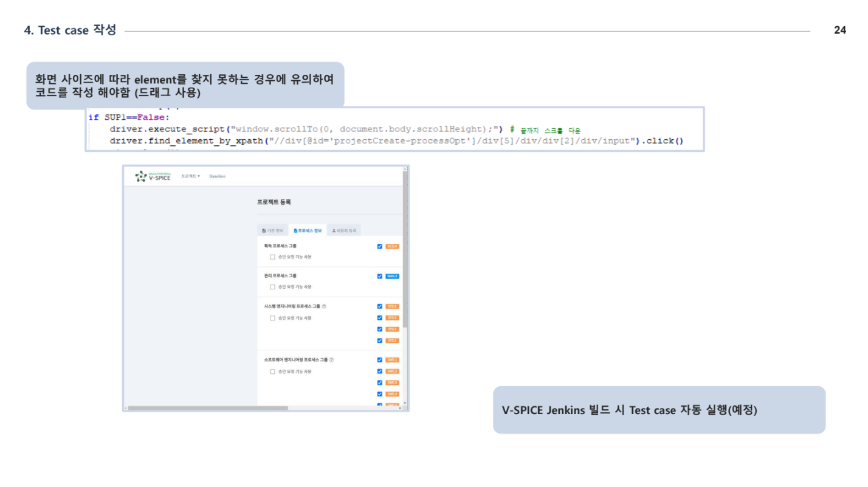Enable 승인 요청 기능 사용 under 관리 프로세스 그룹
Viewport: 868px width, 487px height.
tap(272, 286)
